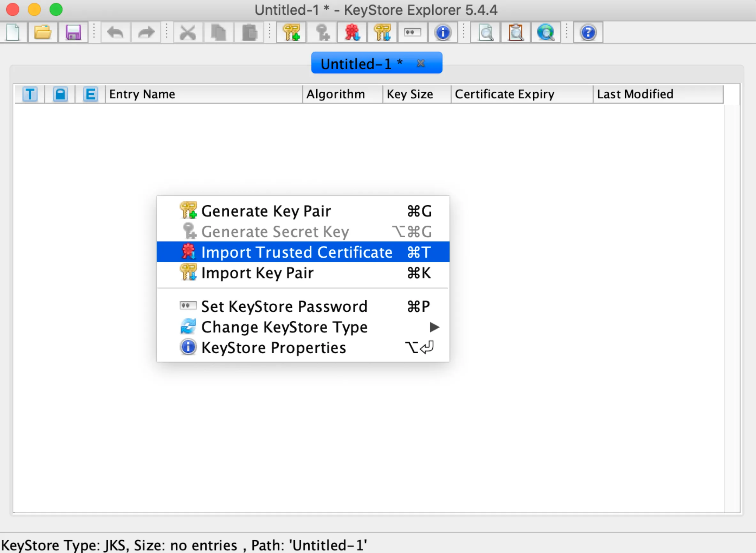This screenshot has height=553, width=756.
Task: Sort by the Entry Name column
Action: (204, 94)
